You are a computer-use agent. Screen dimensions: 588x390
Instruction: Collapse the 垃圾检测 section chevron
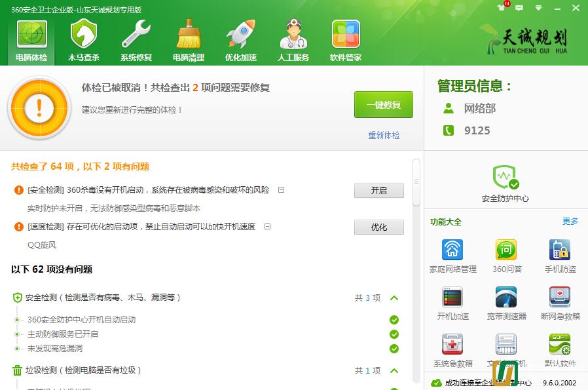tap(394, 371)
